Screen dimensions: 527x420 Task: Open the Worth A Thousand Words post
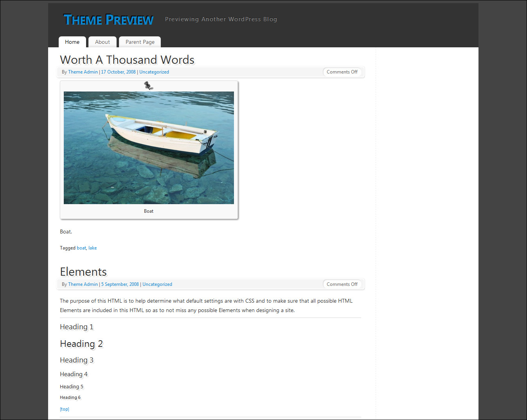point(127,60)
